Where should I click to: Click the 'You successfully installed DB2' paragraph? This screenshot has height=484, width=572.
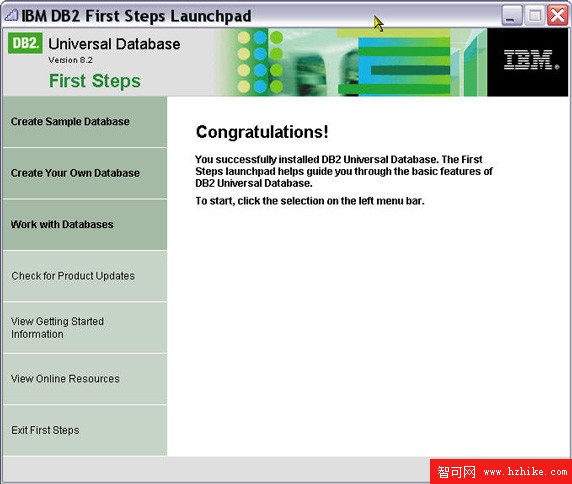[x=344, y=171]
